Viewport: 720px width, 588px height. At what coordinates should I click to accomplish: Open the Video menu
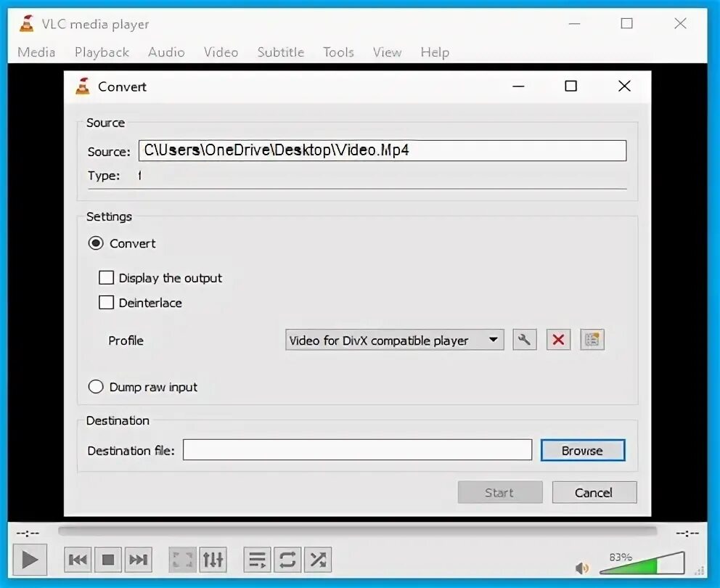pyautogui.click(x=221, y=52)
